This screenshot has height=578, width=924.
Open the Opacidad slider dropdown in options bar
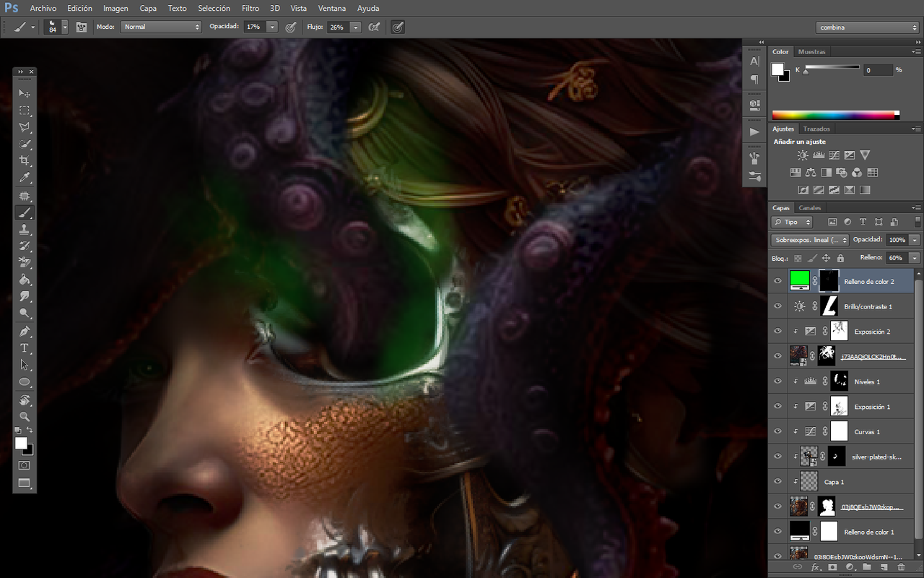click(272, 27)
